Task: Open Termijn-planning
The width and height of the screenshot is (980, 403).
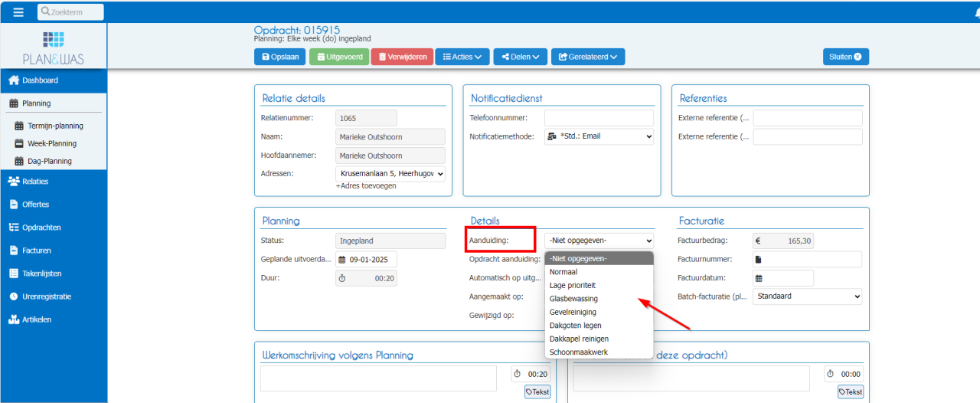Action: click(55, 126)
